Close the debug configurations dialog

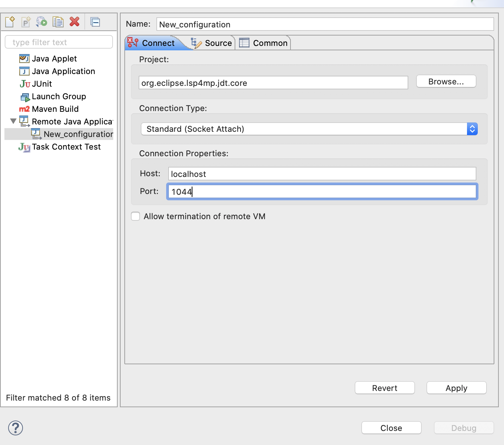pyautogui.click(x=391, y=428)
